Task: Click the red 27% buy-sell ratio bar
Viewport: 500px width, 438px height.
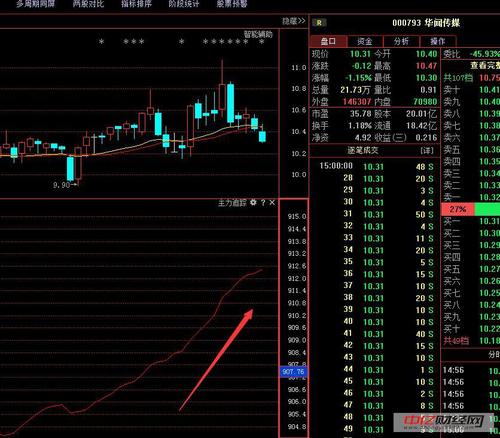Action: [458, 209]
